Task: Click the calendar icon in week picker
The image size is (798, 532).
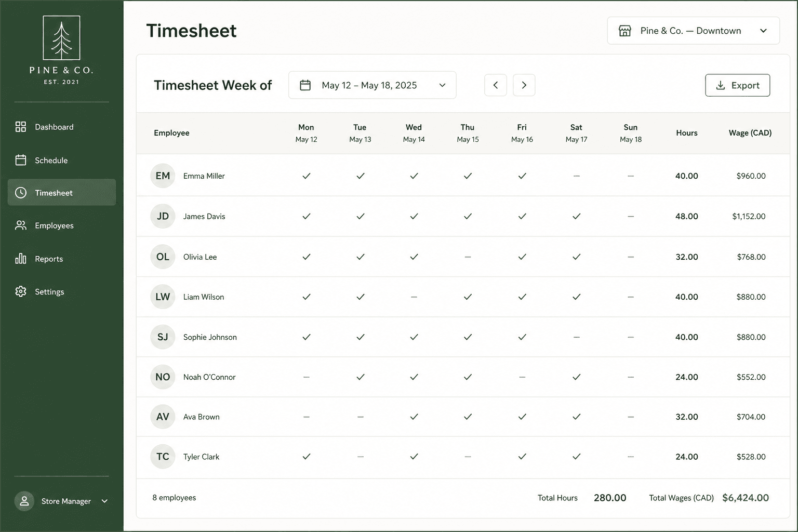Action: click(x=305, y=85)
